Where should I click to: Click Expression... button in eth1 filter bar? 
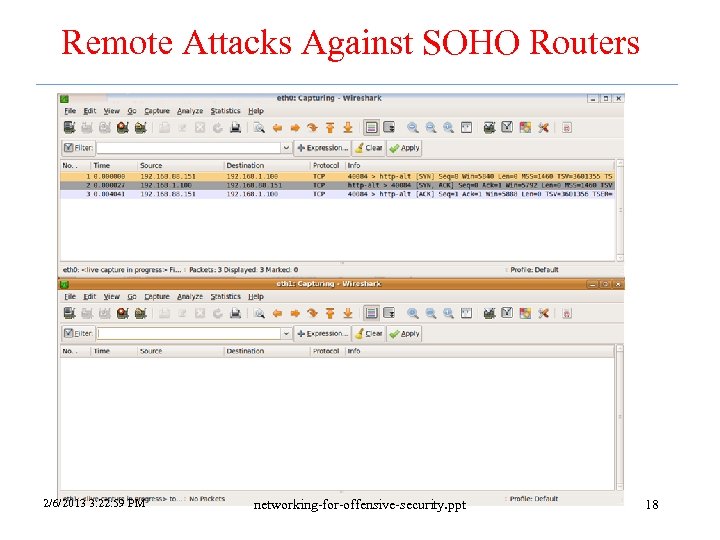pos(322,333)
